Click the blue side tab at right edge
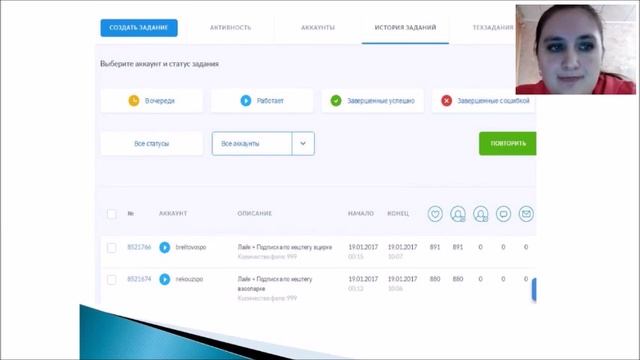The height and width of the screenshot is (360, 640). 534,289
